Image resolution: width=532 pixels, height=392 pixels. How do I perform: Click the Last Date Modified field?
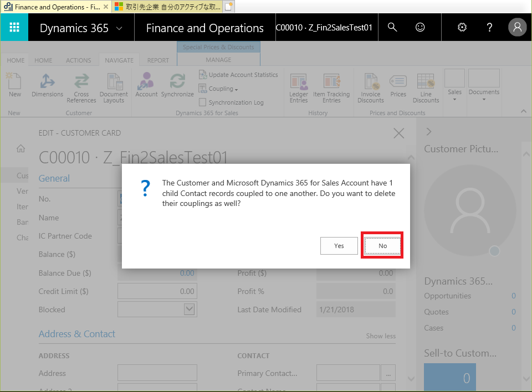tap(356, 310)
